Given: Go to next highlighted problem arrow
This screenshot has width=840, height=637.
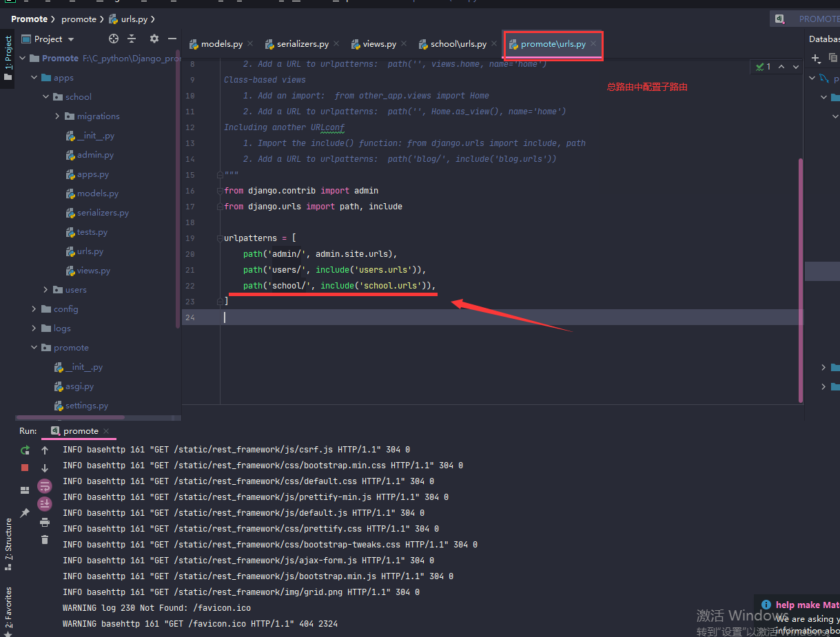Looking at the screenshot, I should click(x=796, y=67).
